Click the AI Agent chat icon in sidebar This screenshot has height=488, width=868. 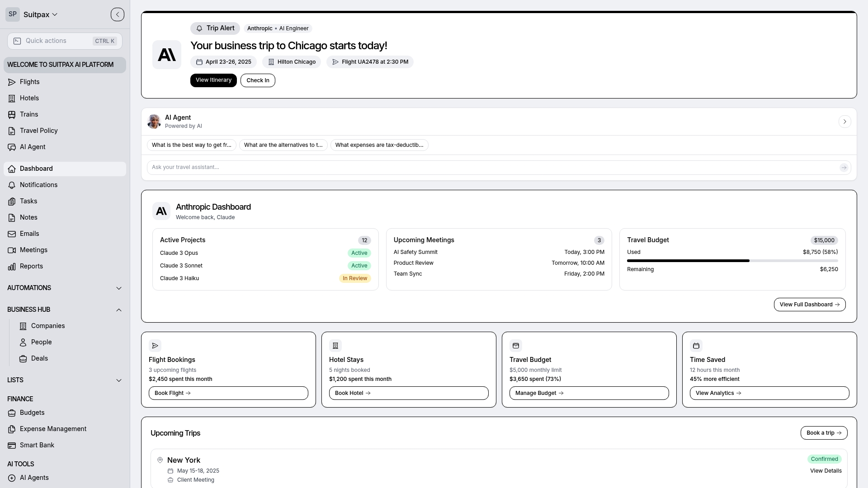coord(12,147)
